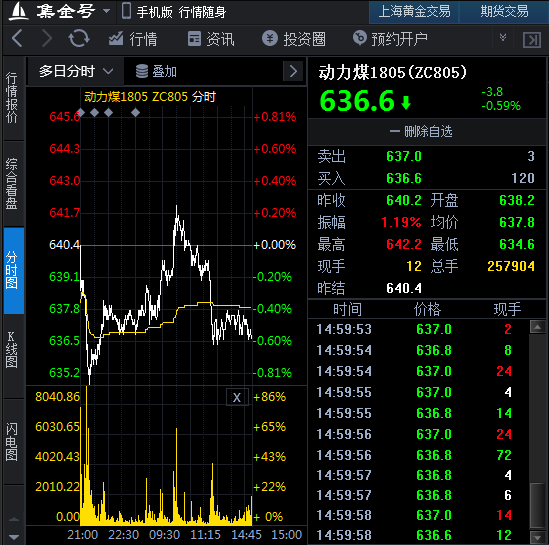Click scrollbar up arrow in trade list

(537, 327)
